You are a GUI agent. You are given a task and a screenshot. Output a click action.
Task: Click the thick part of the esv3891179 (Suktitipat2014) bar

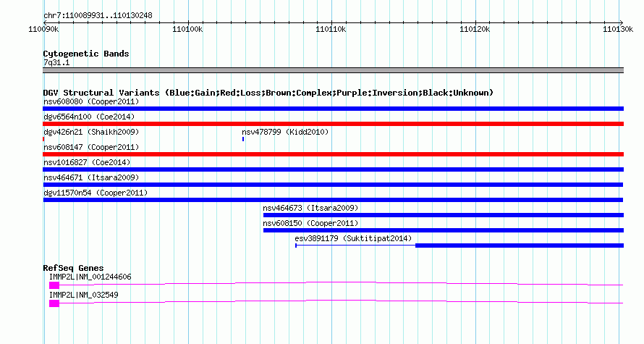coord(520,246)
